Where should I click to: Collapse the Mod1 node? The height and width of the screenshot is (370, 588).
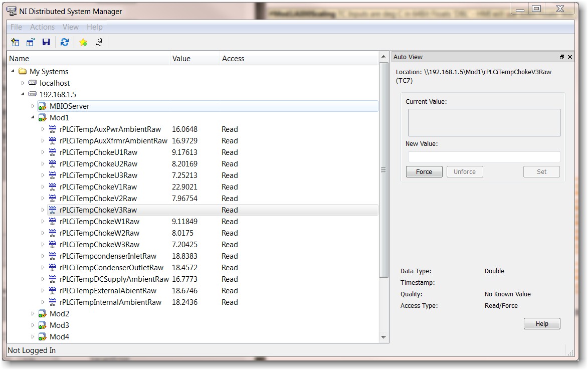point(33,117)
